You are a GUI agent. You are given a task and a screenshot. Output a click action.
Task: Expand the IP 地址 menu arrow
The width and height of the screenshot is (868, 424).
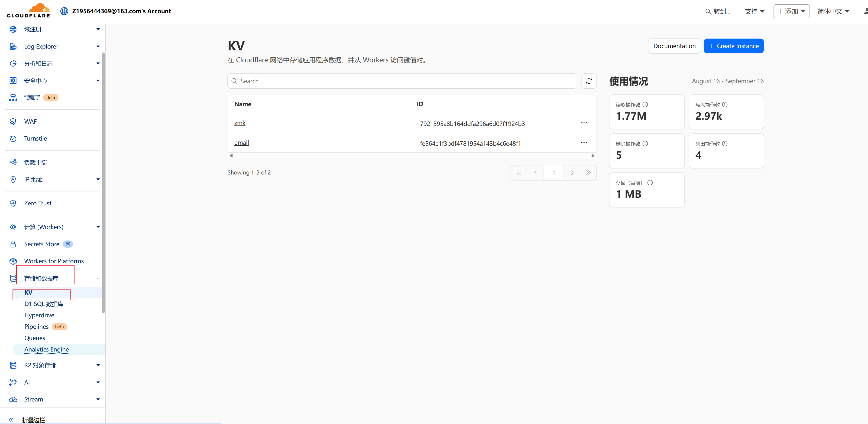[98, 179]
